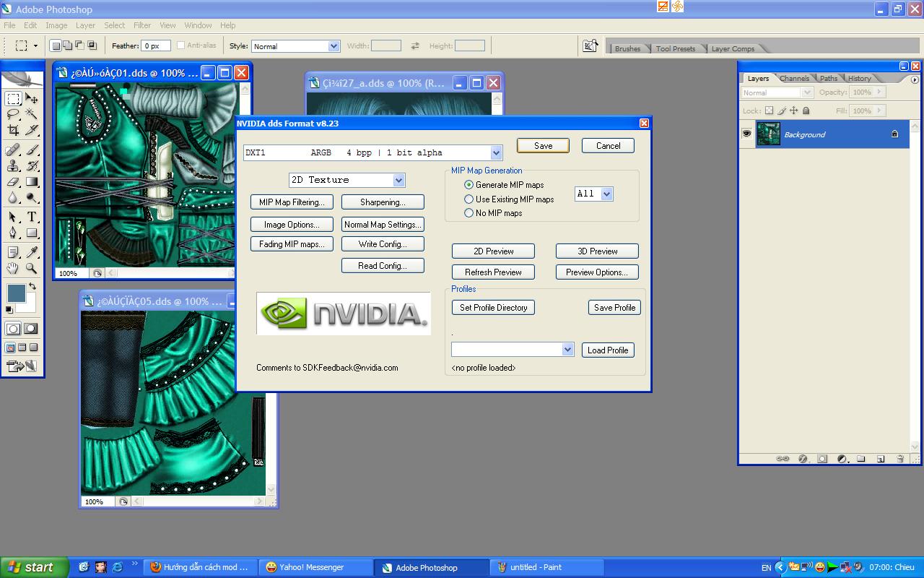Viewport: 924px width, 578px height.
Task: Click the Normal Map Settings button
Action: pyautogui.click(x=383, y=225)
